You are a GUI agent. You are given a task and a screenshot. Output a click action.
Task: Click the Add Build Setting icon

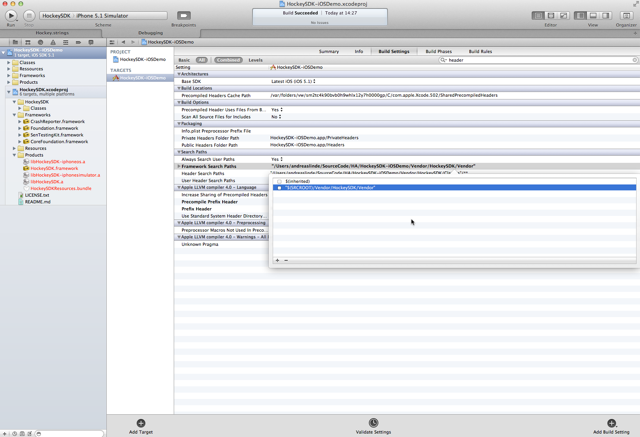click(x=611, y=423)
